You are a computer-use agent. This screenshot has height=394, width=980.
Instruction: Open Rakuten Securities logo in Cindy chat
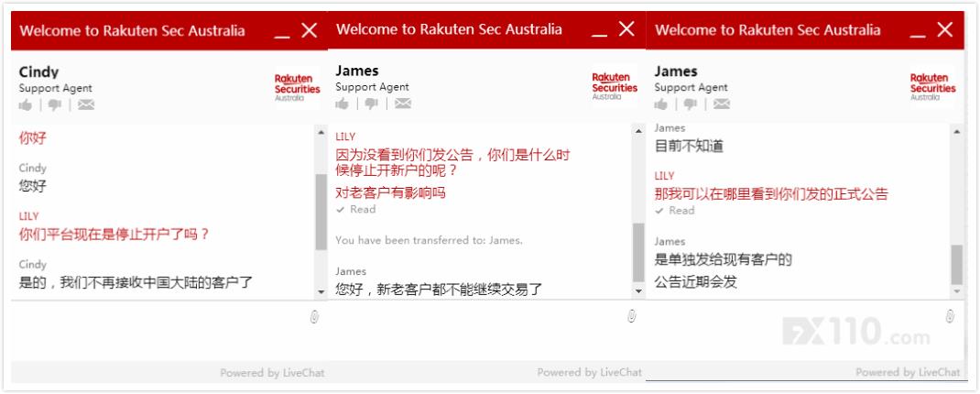pyautogui.click(x=298, y=88)
